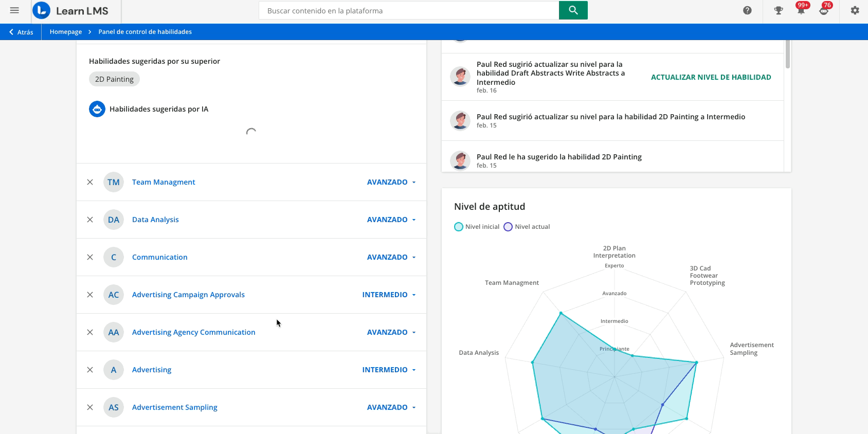This screenshot has width=868, height=434.
Task: Go to Homepage breadcrumb
Action: click(66, 32)
